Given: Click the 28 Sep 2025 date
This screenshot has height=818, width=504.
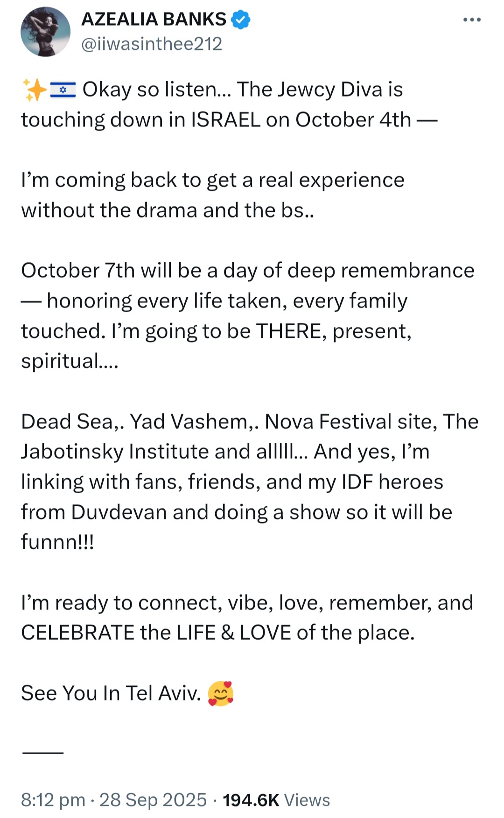Looking at the screenshot, I should point(153,800).
